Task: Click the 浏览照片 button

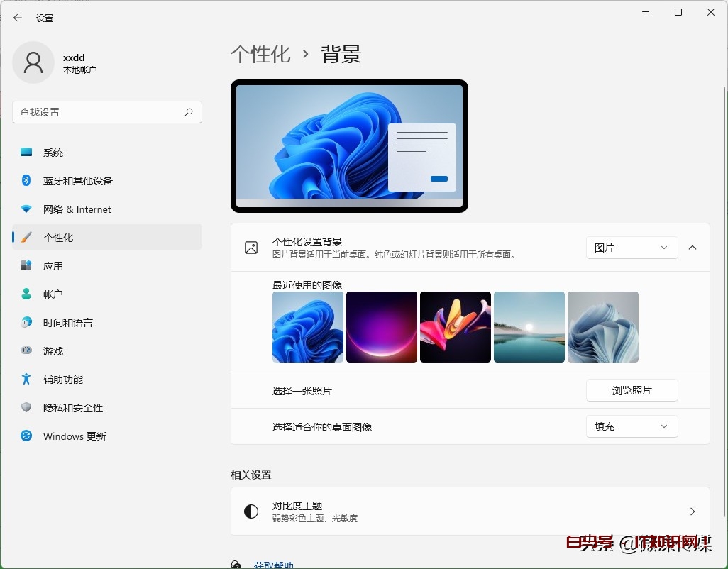Action: pyautogui.click(x=631, y=390)
